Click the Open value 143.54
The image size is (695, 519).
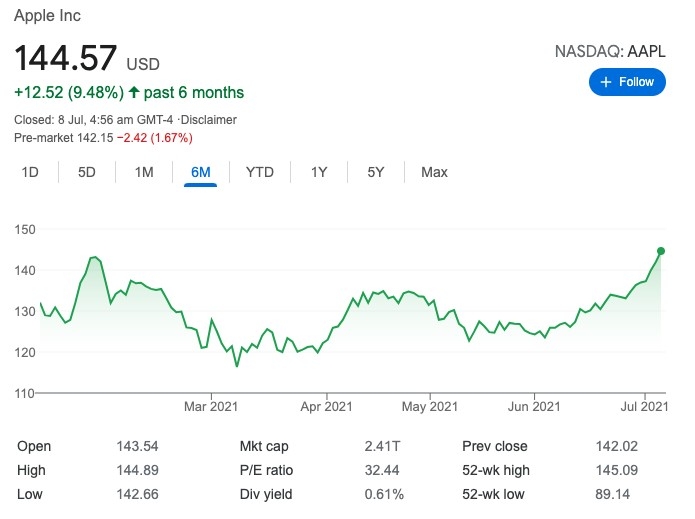click(x=137, y=446)
